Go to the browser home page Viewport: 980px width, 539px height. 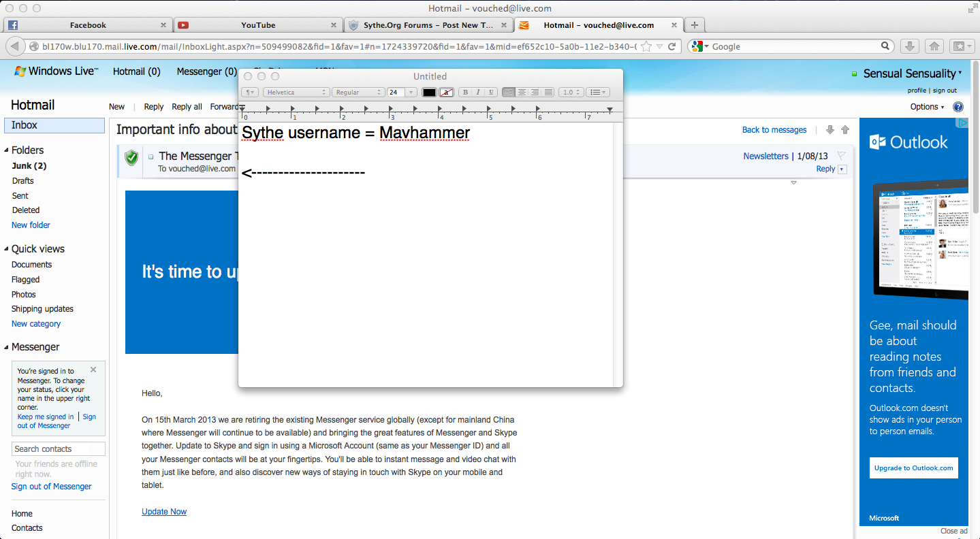coord(934,46)
